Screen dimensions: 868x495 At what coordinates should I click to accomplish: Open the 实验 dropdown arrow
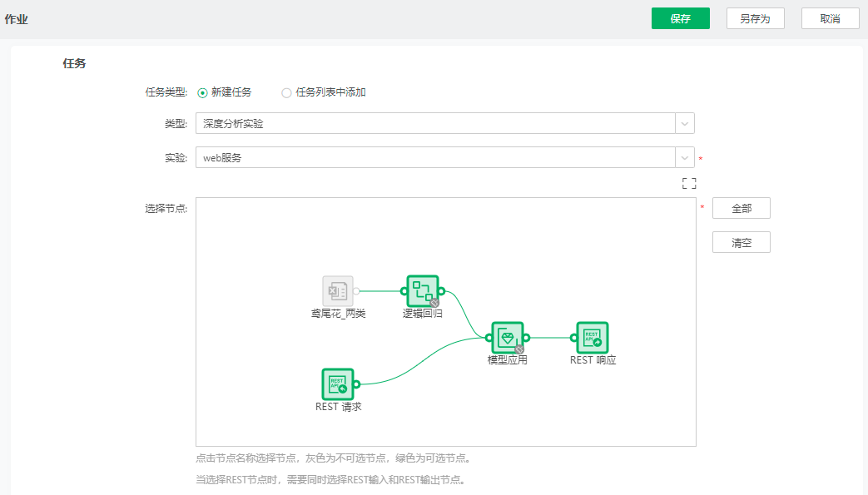tap(686, 157)
